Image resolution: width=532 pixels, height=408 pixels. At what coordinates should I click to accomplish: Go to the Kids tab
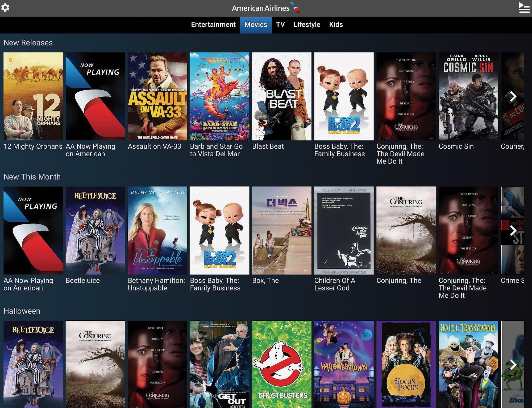click(x=336, y=25)
